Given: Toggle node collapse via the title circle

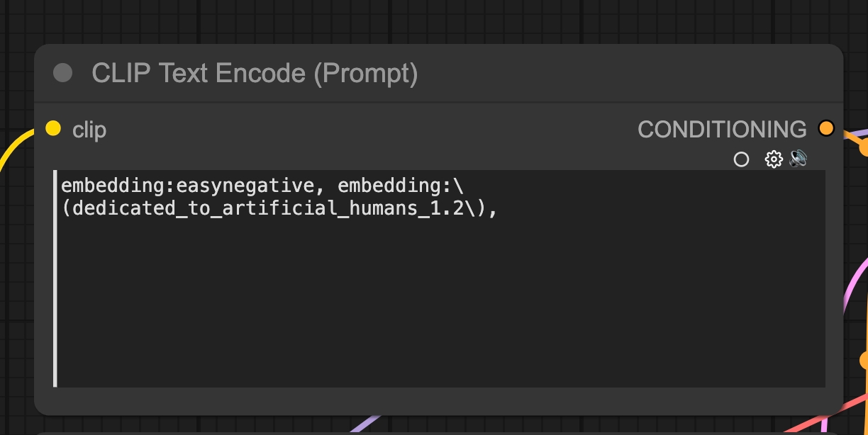Looking at the screenshot, I should (x=62, y=72).
